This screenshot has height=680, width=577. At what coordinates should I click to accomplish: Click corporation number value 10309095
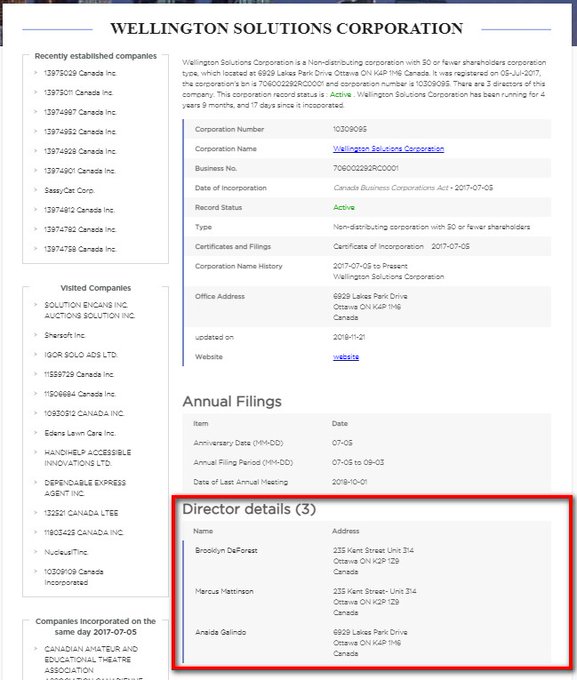pyautogui.click(x=350, y=129)
